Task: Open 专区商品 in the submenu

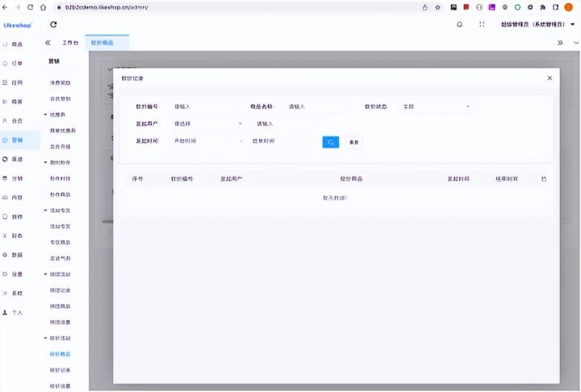Action: (60, 242)
